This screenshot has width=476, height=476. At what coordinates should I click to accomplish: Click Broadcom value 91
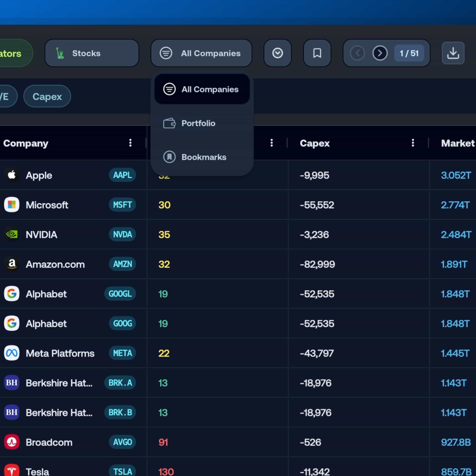163,442
